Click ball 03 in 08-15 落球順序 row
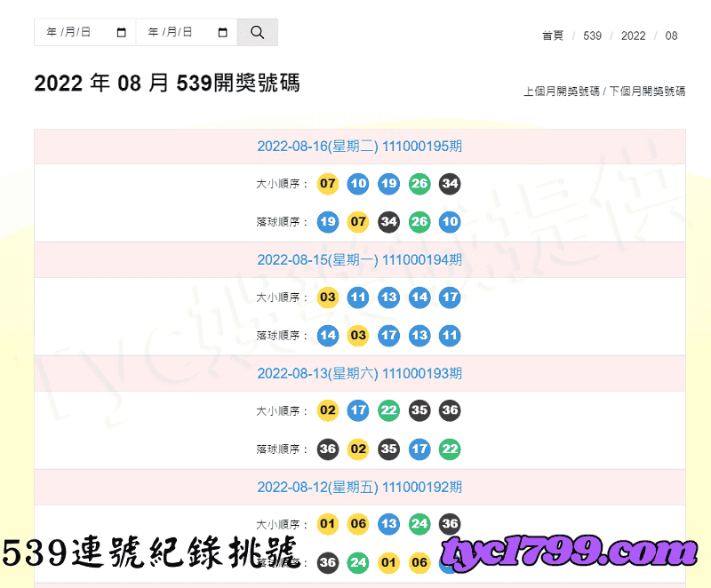 pyautogui.click(x=358, y=336)
